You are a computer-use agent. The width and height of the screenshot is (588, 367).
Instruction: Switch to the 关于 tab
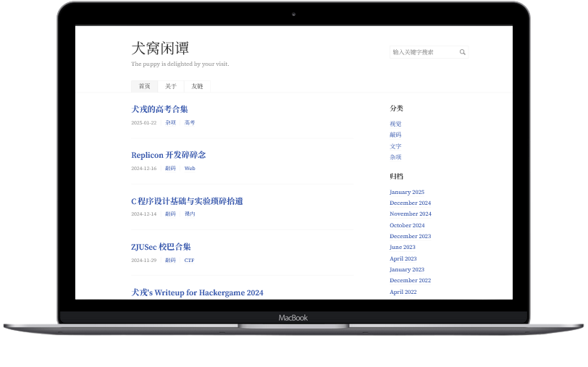click(x=171, y=86)
